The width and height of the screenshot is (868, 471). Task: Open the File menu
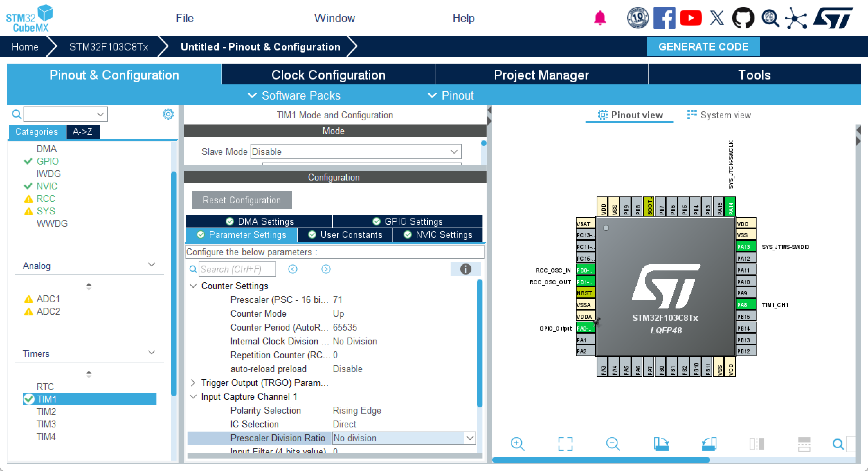click(x=184, y=18)
